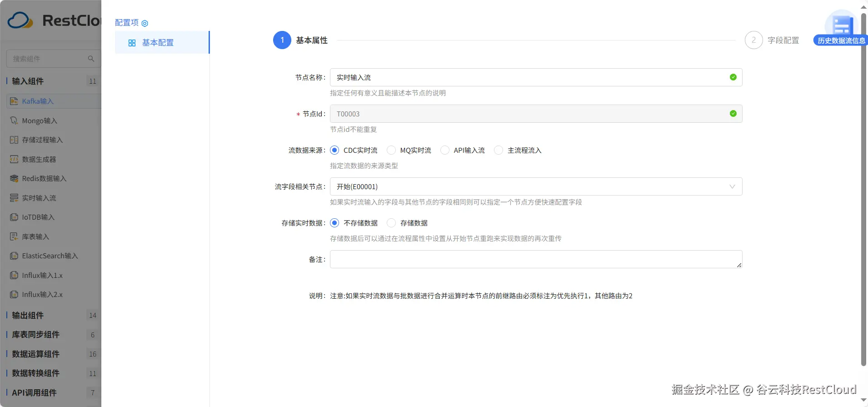The height and width of the screenshot is (407, 868).
Task: Click the page vertical scrollbar
Action: tap(864, 189)
